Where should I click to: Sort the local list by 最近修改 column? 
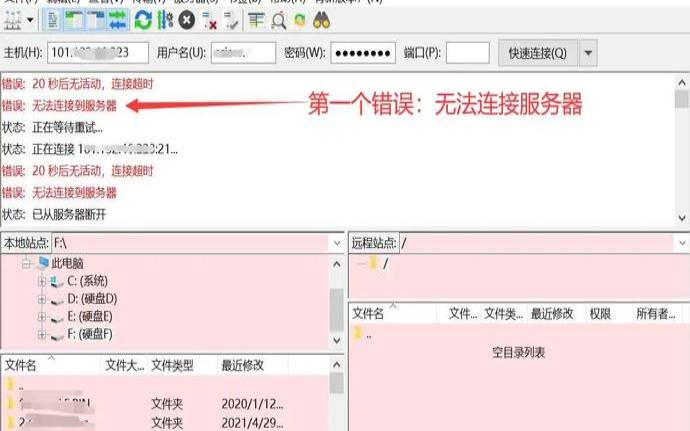click(x=253, y=365)
